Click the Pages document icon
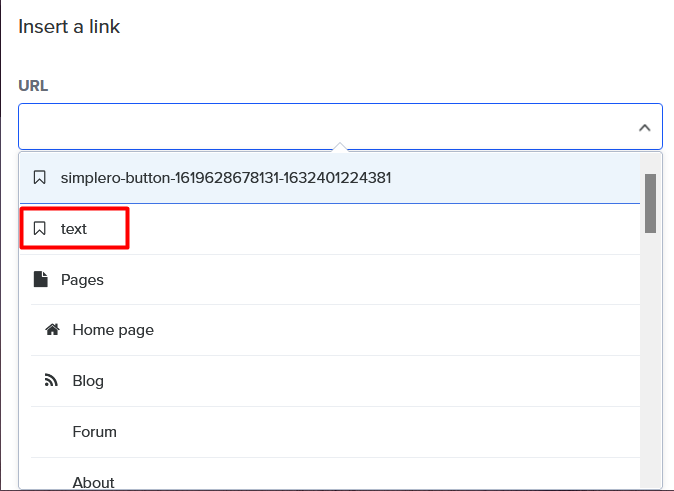Viewport: 674px width, 491px height. (x=41, y=279)
